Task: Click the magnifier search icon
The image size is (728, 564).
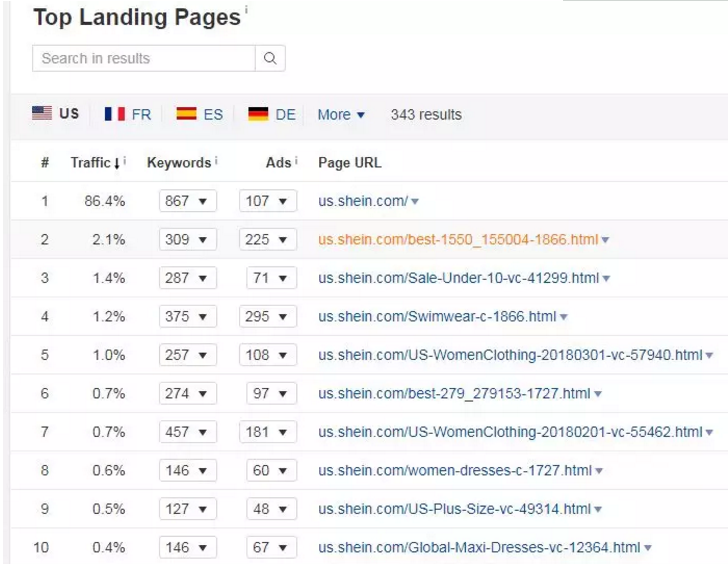Action: pyautogui.click(x=270, y=58)
